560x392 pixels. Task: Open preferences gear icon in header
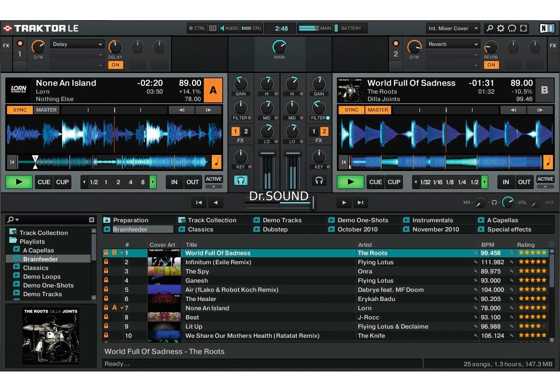501,28
